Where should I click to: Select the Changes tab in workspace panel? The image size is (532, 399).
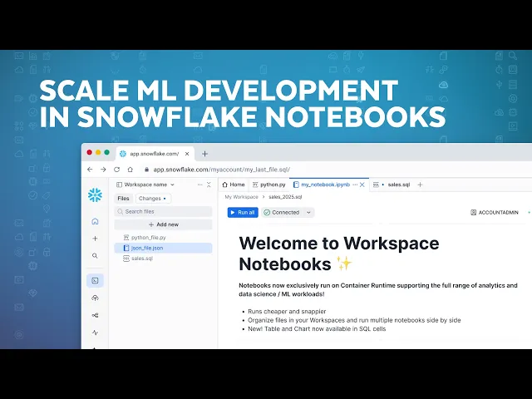point(153,199)
